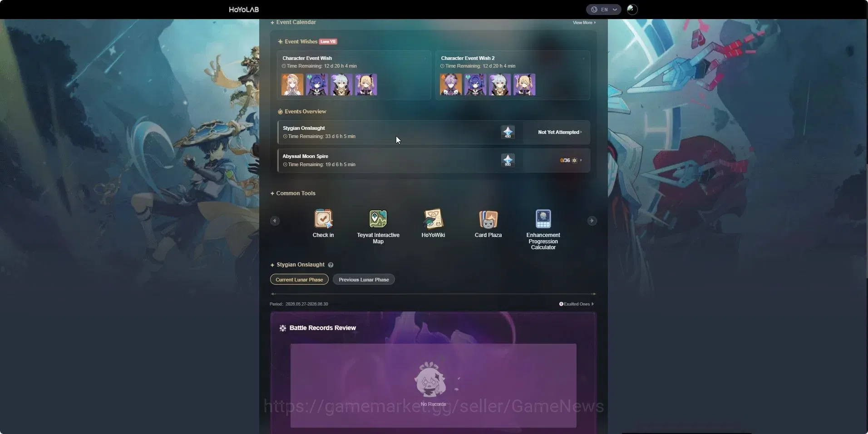Open View More for Event Calendar
The height and width of the screenshot is (434, 868).
coord(584,23)
